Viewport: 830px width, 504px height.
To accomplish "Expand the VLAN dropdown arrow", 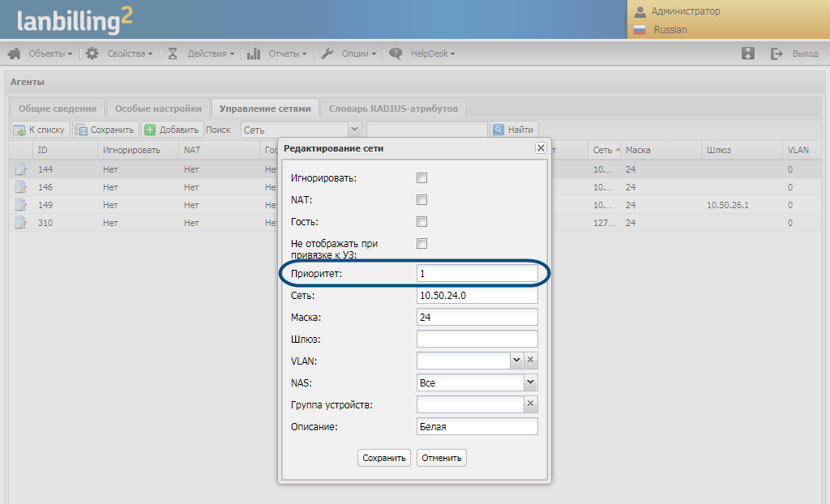I will pyautogui.click(x=516, y=361).
